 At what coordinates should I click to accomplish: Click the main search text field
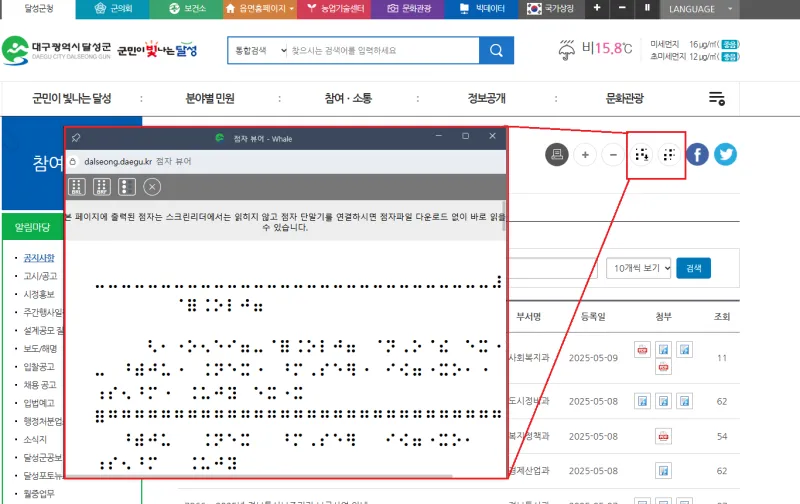382,50
